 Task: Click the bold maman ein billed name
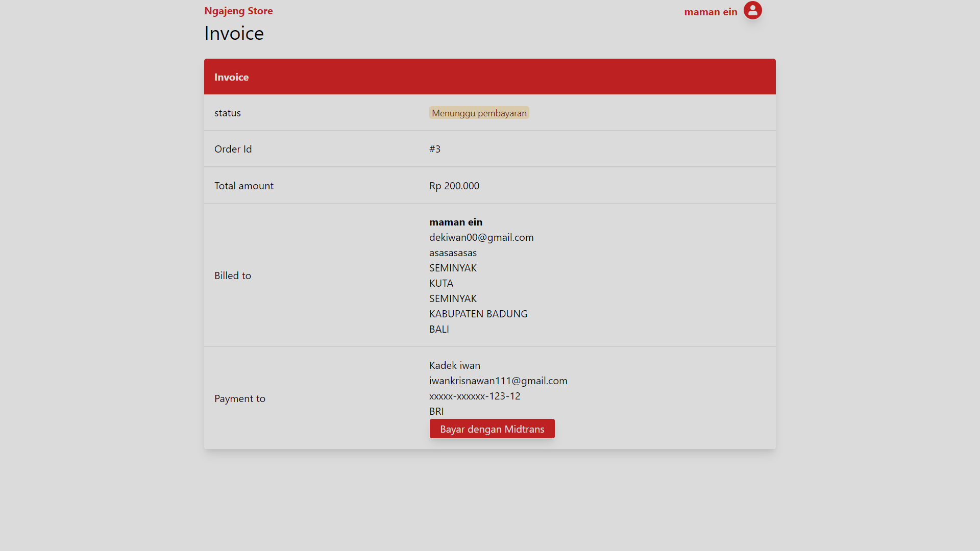455,222
